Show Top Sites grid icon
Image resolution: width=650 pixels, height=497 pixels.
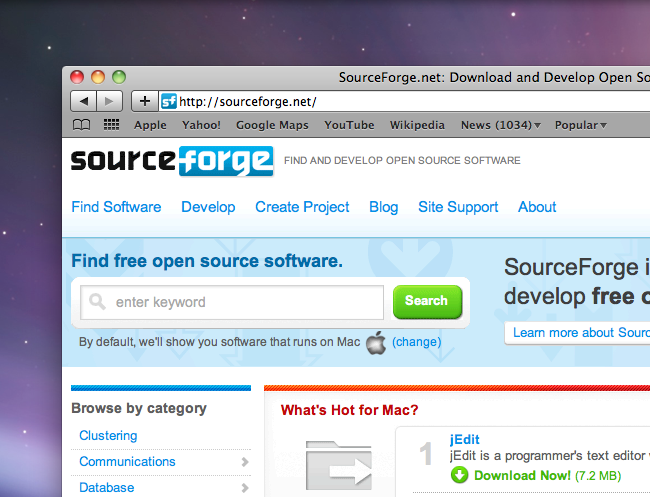(111, 124)
